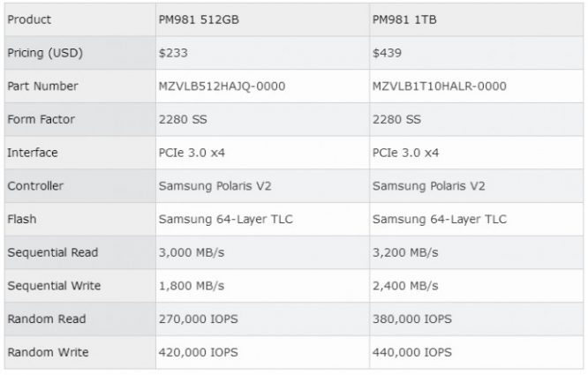
Task: Click the Form Factor row label
Action: click(x=40, y=119)
